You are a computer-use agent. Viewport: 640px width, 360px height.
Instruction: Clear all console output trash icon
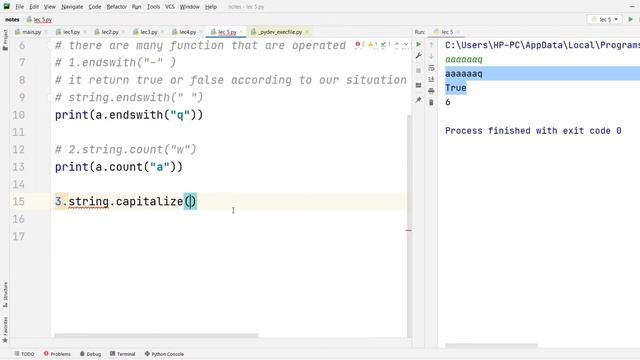pos(431,102)
